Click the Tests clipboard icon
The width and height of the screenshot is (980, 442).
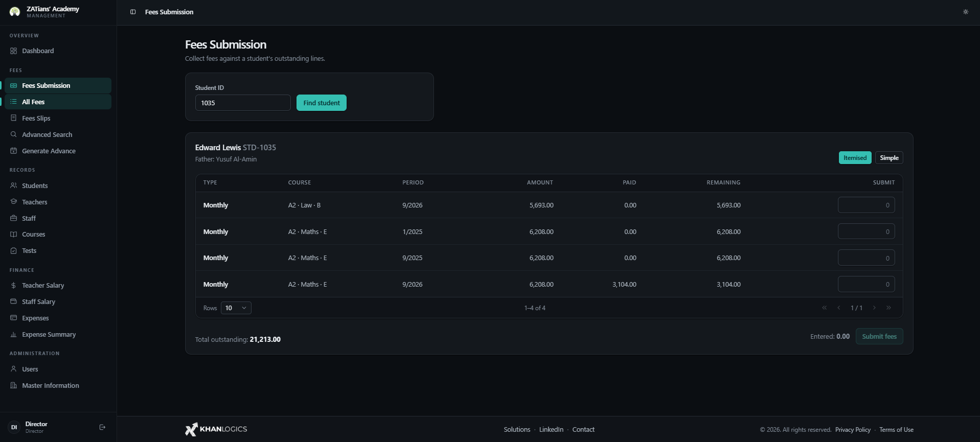point(14,250)
